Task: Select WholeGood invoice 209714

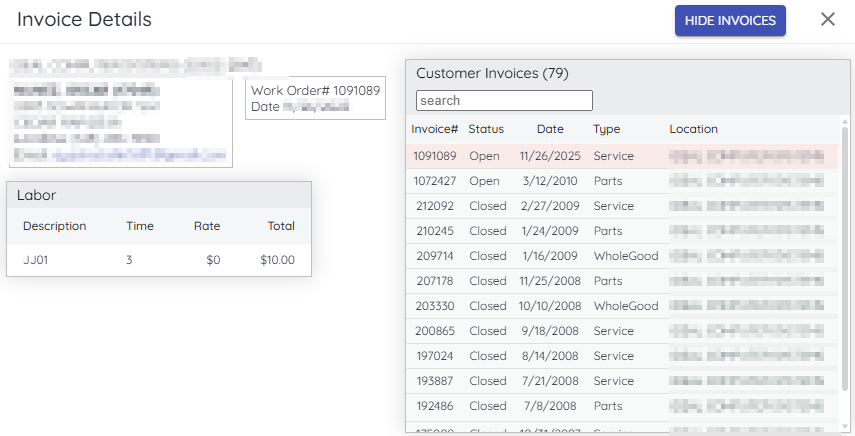Action: click(x=435, y=256)
